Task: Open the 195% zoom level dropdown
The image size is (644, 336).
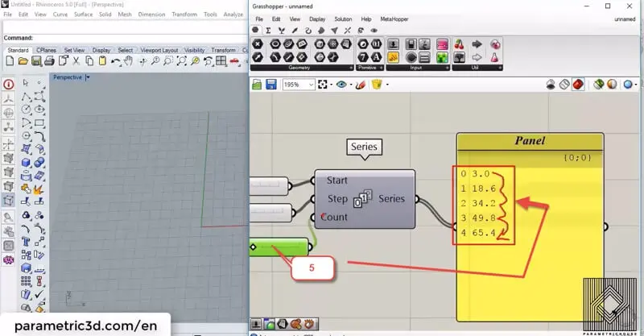Action: click(311, 85)
